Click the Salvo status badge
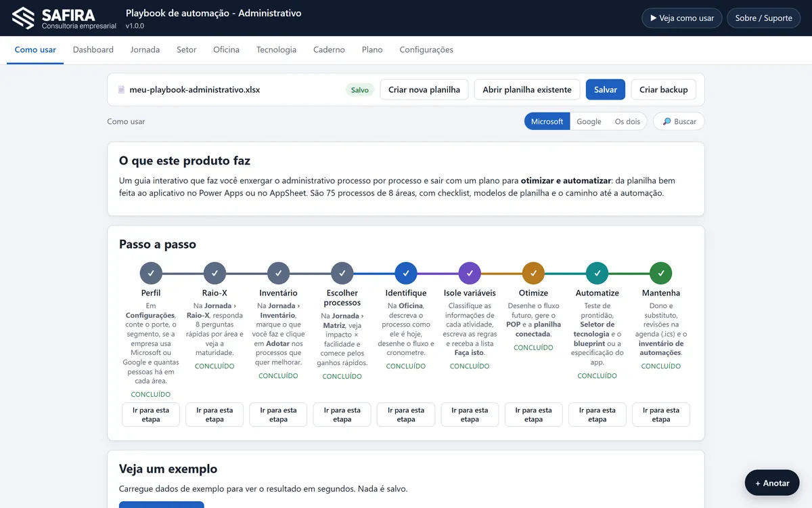The image size is (812, 508). click(x=360, y=89)
